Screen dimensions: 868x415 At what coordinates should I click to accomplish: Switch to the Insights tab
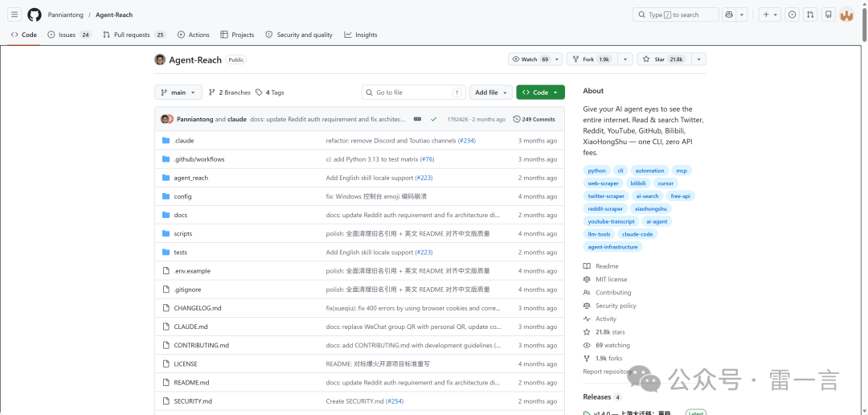coord(360,35)
